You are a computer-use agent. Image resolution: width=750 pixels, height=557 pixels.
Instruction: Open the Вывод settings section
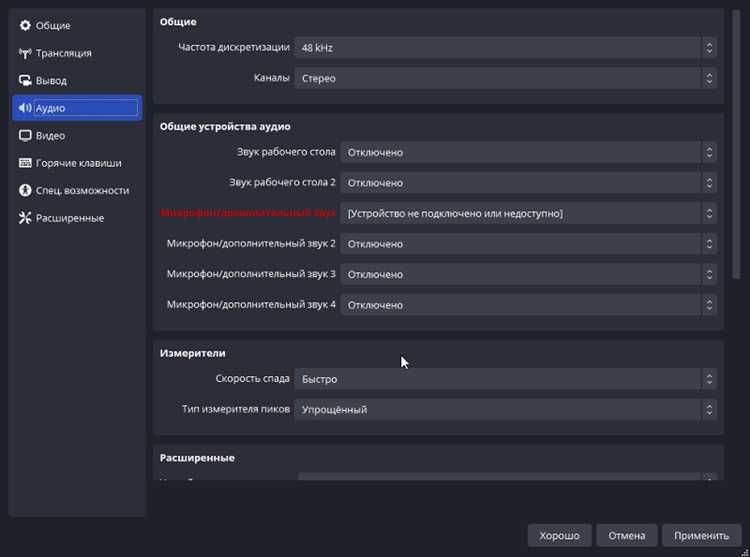[x=77, y=80]
